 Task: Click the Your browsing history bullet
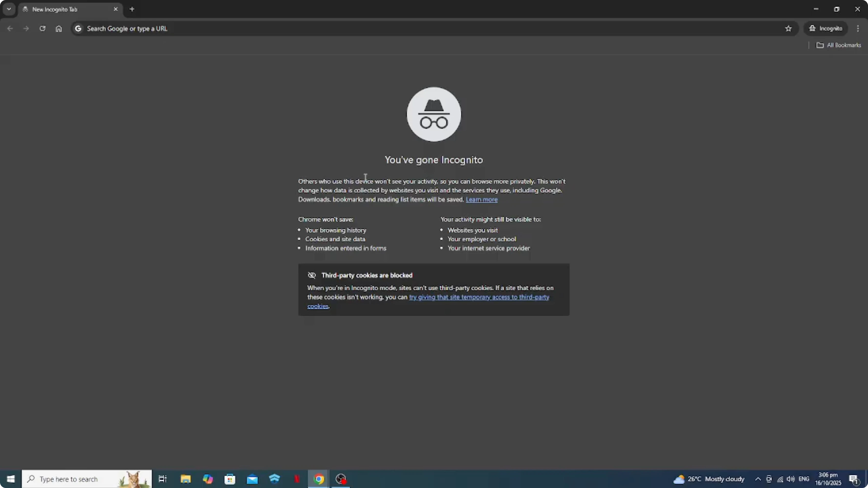tap(336, 230)
